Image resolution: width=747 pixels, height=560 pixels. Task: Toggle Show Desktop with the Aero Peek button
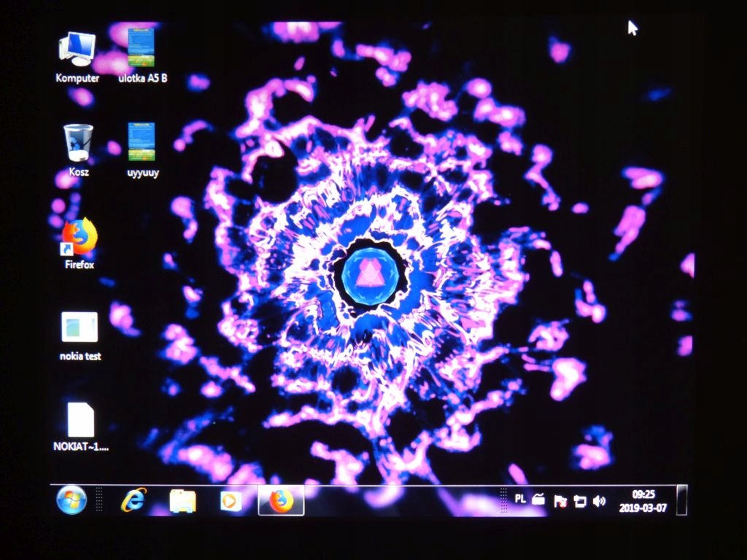click(x=682, y=499)
